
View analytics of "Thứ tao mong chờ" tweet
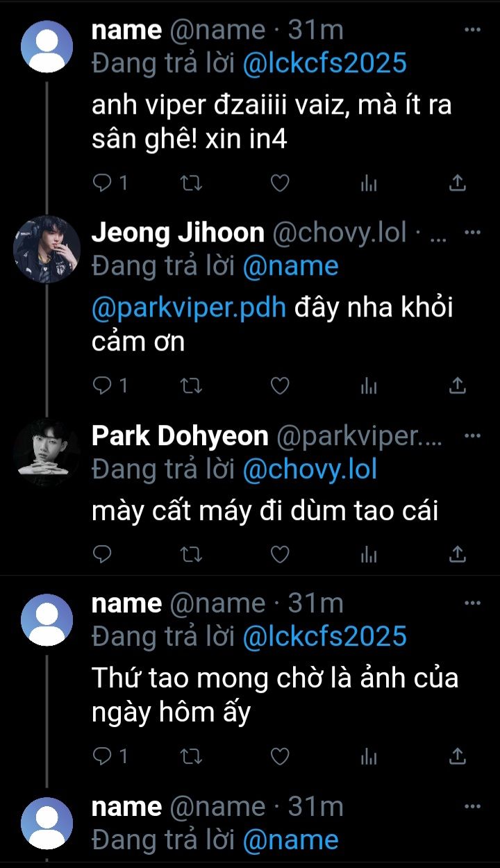(x=369, y=756)
